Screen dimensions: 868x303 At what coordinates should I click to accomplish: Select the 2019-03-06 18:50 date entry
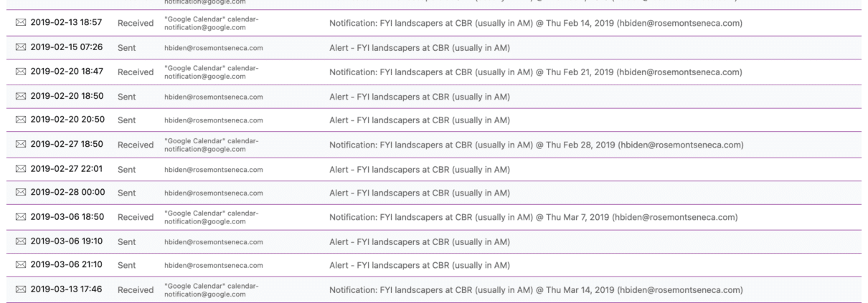(67, 216)
